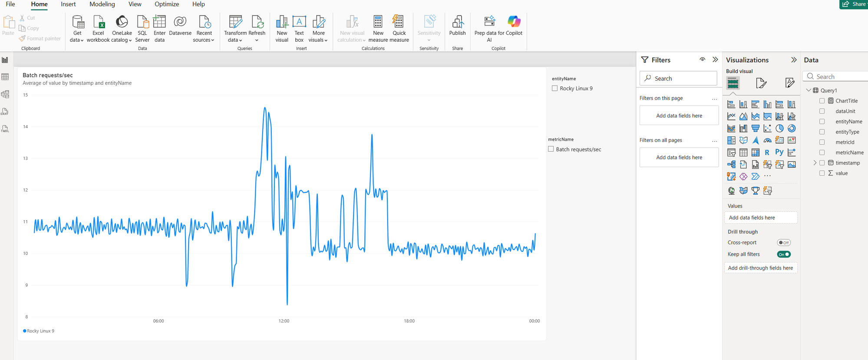Select the funnel chart visual icon
Screen dimensions: 868x360
point(756,129)
